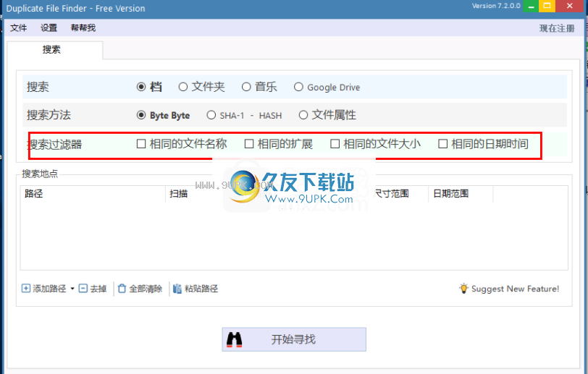Click the 扫描 column header
The image size is (588, 374).
click(x=178, y=194)
